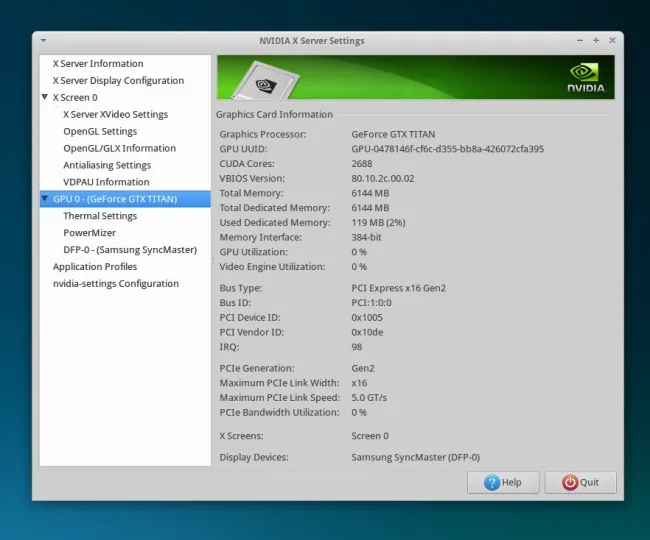This screenshot has height=540, width=650.
Task: Collapse the X Screen 0 tree arrow
Action: [45, 98]
